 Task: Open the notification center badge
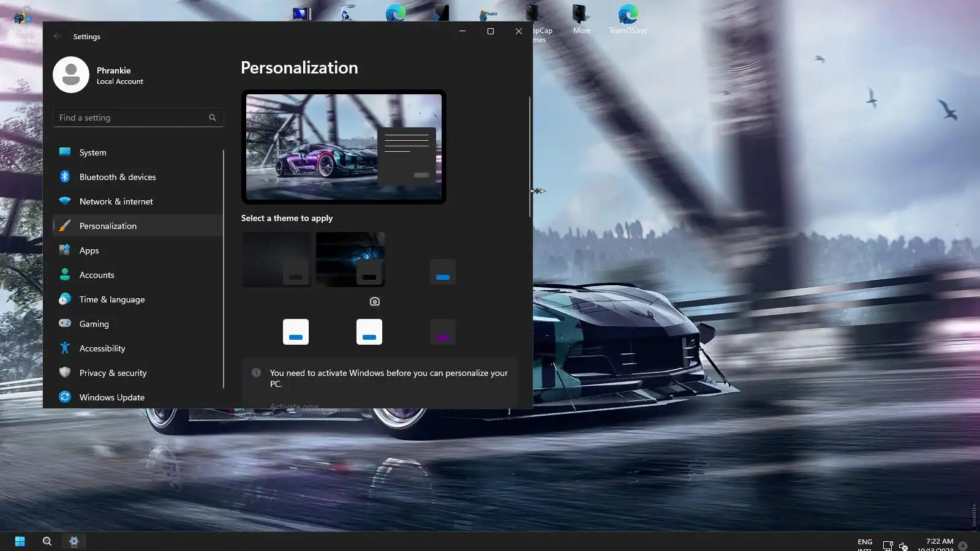(963, 545)
